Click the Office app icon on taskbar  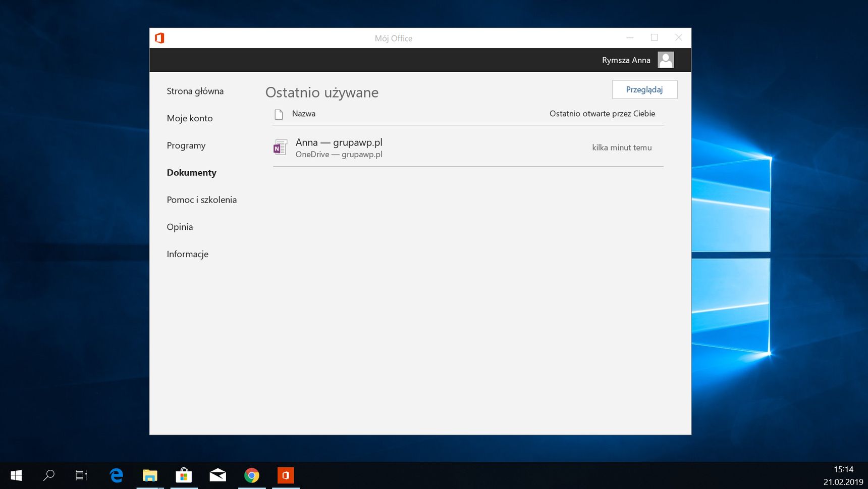click(x=286, y=475)
